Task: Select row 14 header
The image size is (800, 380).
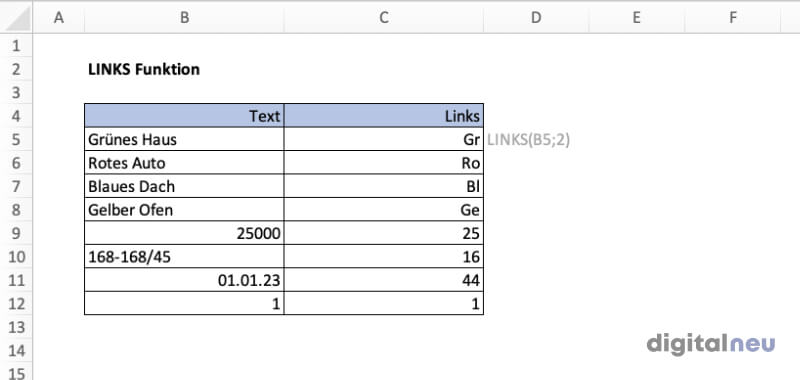Action: [x=16, y=350]
